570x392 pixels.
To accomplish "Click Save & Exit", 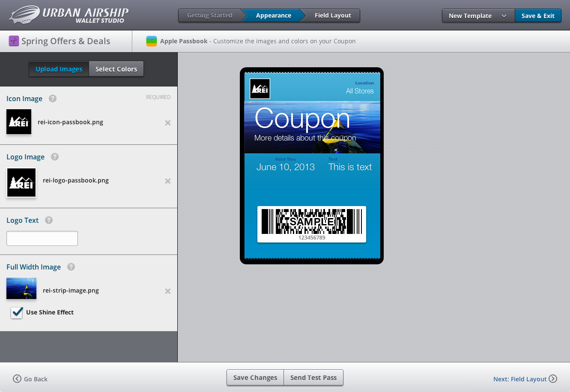I will pos(538,16).
